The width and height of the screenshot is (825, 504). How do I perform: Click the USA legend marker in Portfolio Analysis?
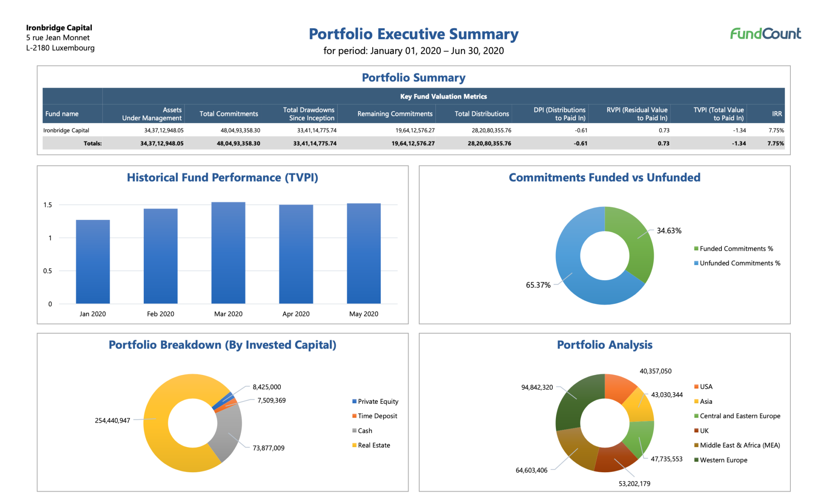(x=696, y=386)
